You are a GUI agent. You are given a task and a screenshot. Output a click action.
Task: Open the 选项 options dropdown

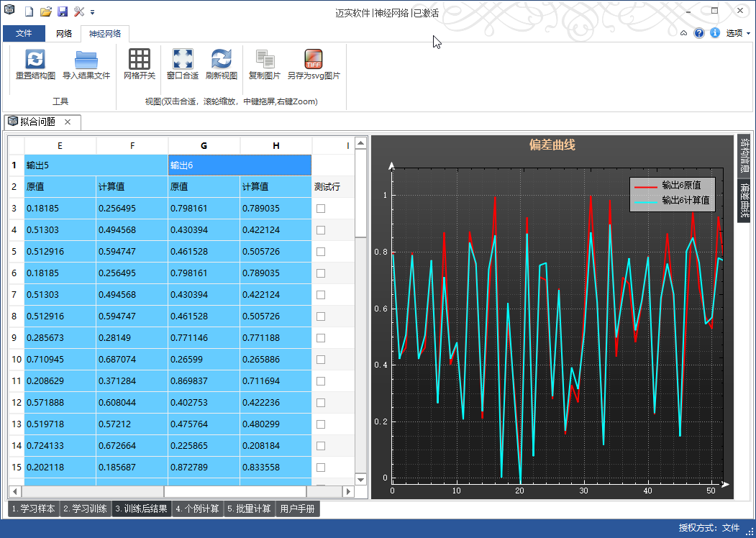[737, 33]
